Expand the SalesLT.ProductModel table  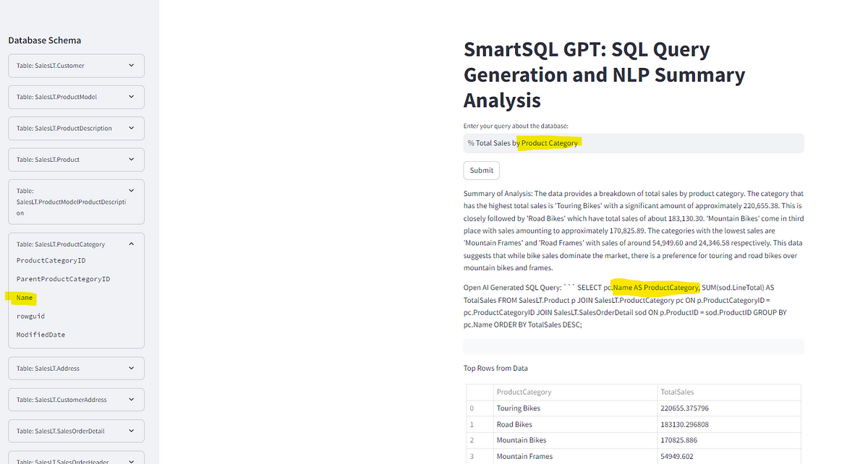(x=76, y=97)
